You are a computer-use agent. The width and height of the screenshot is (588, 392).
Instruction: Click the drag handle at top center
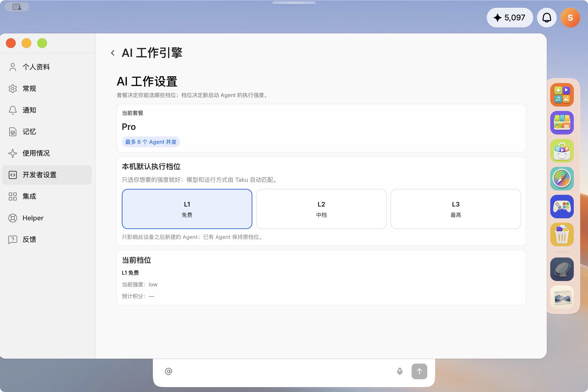294,3
